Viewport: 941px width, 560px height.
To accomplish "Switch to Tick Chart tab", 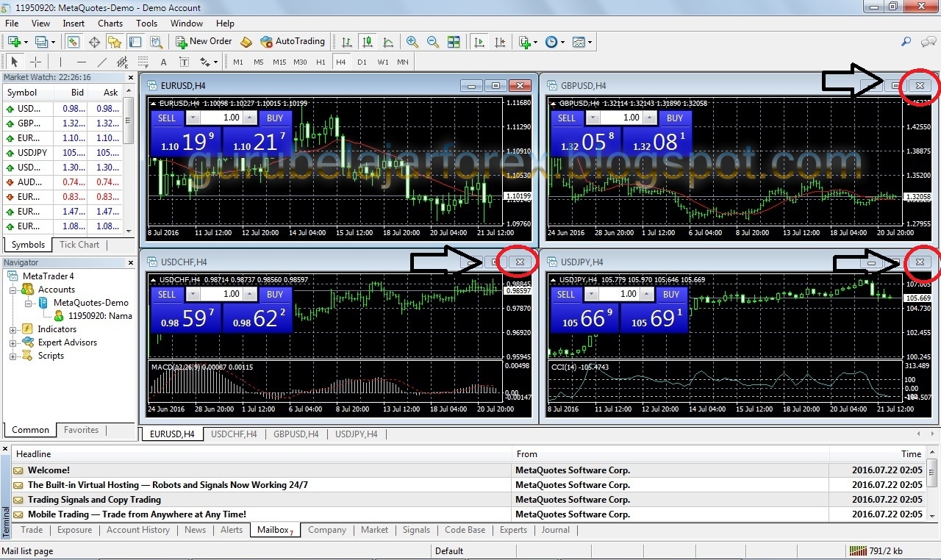I will click(79, 245).
